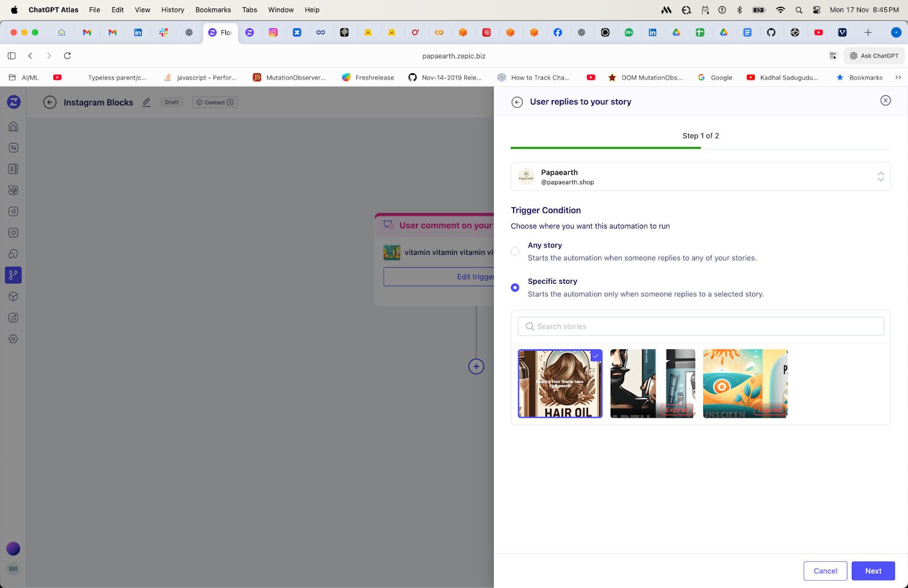Toggle the browser sidebar panel icon
908x588 pixels.
11,56
